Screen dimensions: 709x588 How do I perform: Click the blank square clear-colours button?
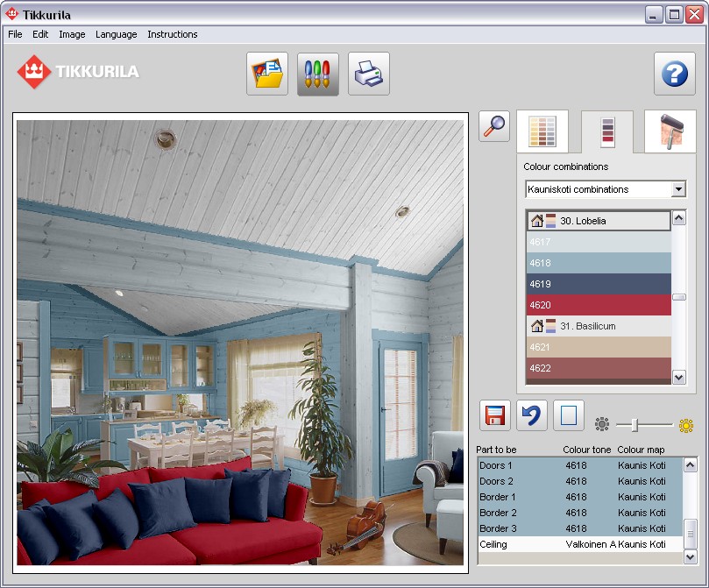(569, 414)
